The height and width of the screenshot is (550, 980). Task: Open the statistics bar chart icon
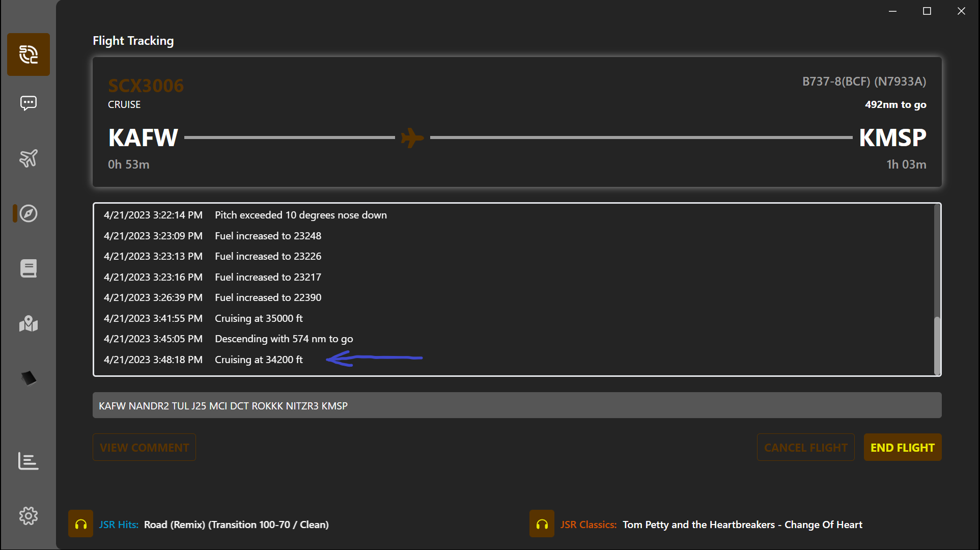pos(29,461)
